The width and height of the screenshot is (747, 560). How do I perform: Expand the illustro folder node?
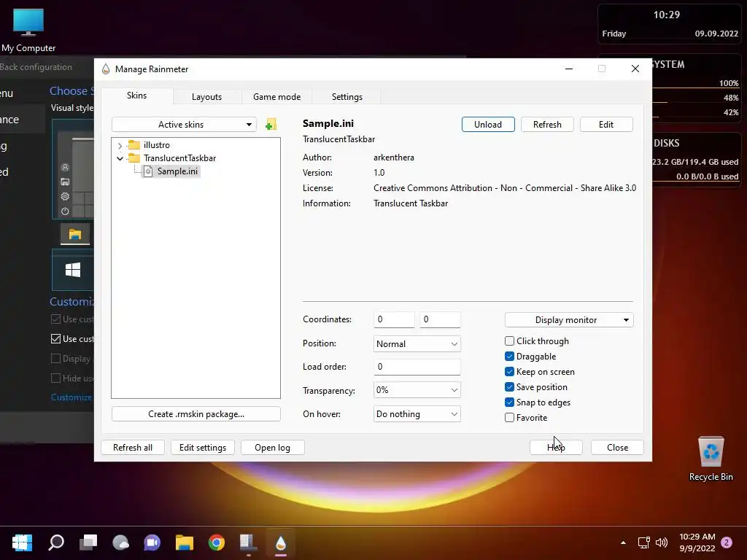click(120, 145)
